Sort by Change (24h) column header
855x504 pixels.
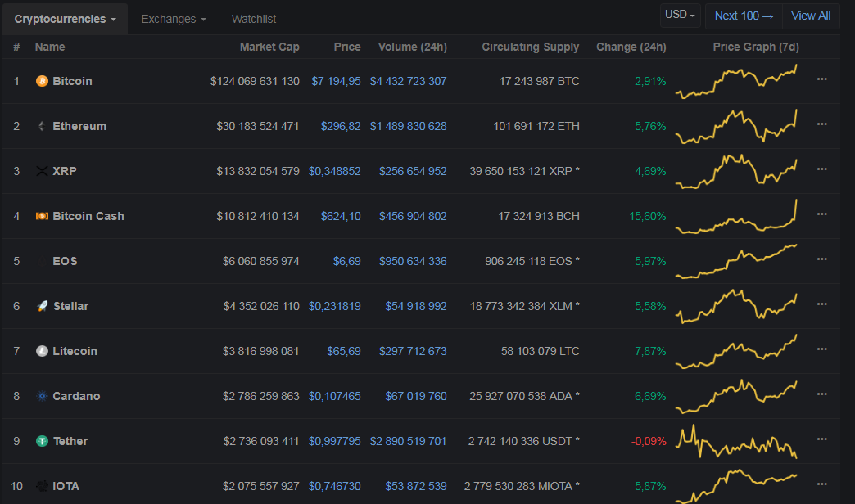click(631, 47)
